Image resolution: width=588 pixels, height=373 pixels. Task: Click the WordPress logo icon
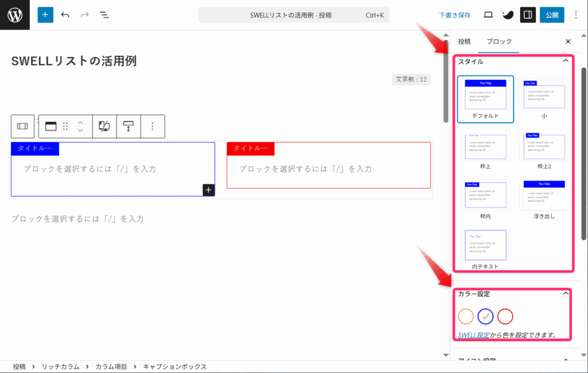point(14,15)
